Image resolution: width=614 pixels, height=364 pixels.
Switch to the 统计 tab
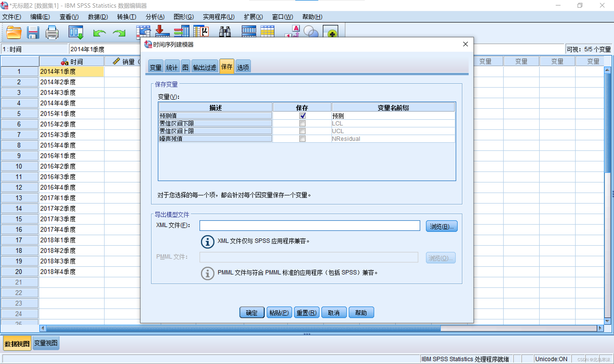pos(172,67)
